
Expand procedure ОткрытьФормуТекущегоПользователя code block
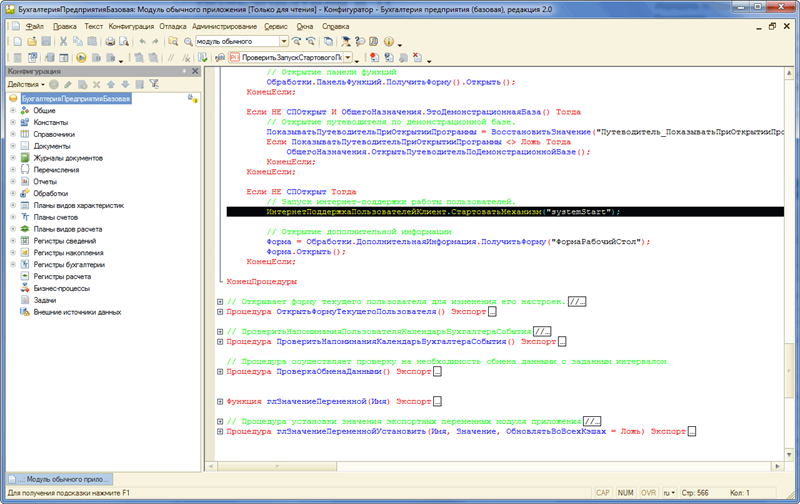tap(221, 312)
